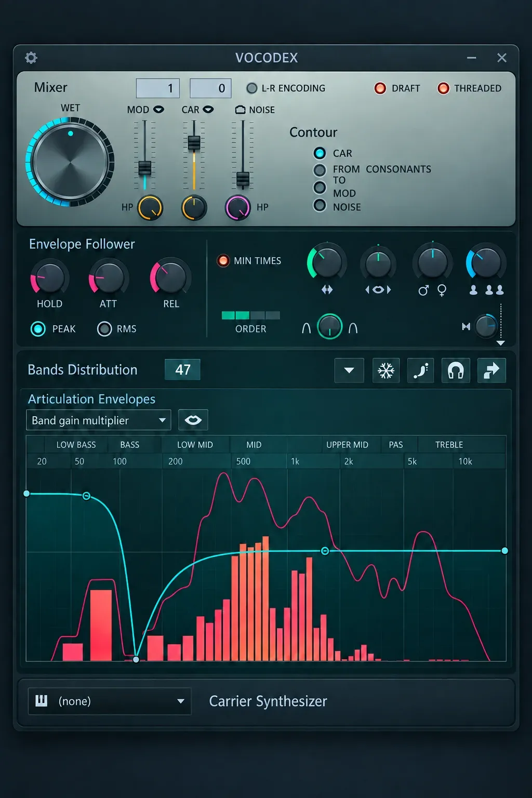The width and height of the screenshot is (532, 798).
Task: Select FROM CONSONANTS contour radio button
Action: point(320,170)
